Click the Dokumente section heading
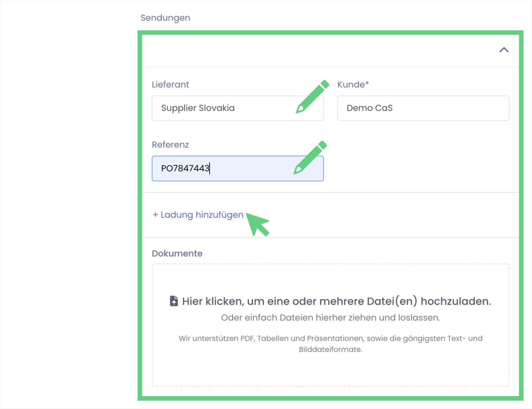Viewport: 532px width, 409px height. 177,253
